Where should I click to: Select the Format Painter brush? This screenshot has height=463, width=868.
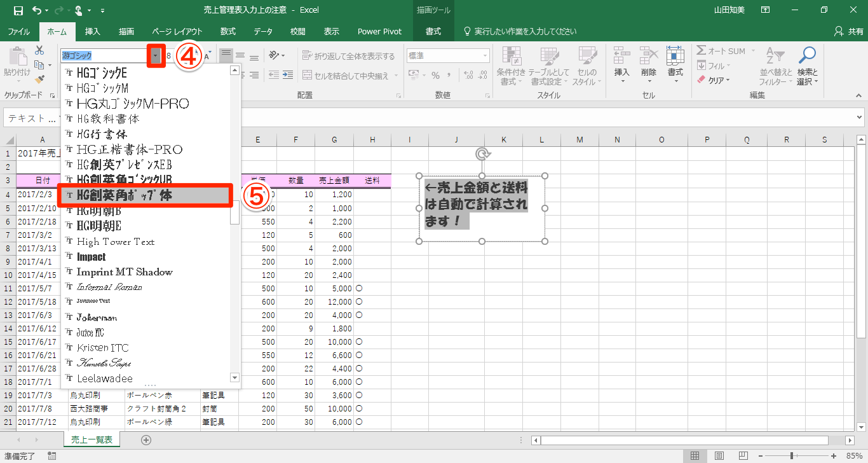coord(39,79)
